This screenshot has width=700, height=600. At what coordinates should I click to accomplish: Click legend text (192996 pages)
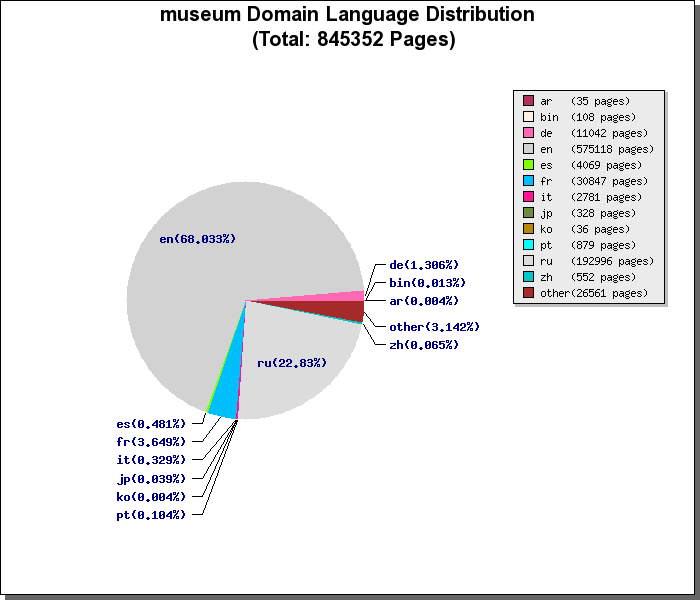(612, 261)
